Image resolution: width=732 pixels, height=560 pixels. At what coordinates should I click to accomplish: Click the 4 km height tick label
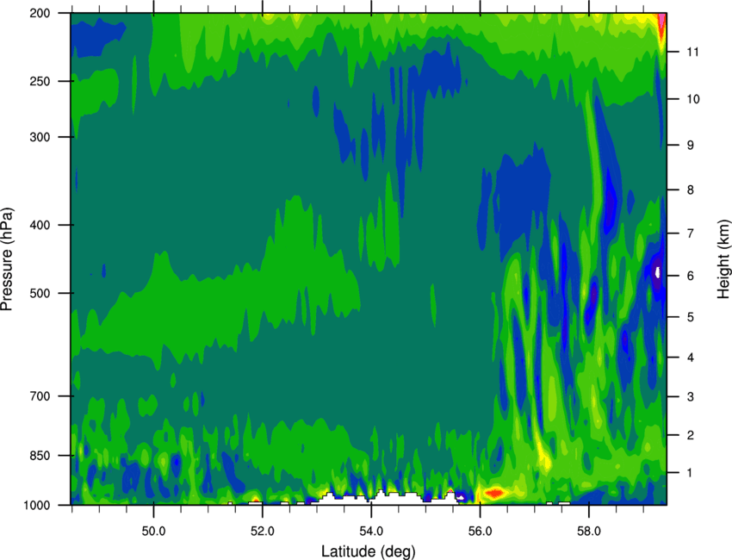point(690,358)
